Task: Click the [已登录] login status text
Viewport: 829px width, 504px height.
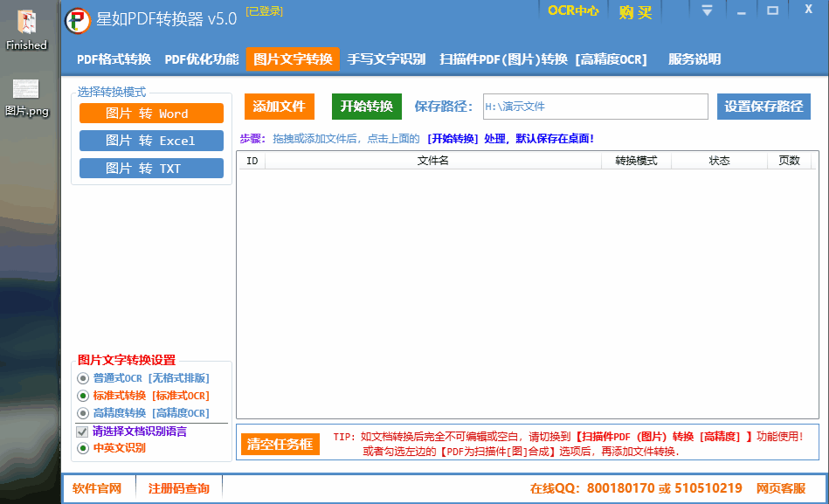Action: click(x=265, y=11)
